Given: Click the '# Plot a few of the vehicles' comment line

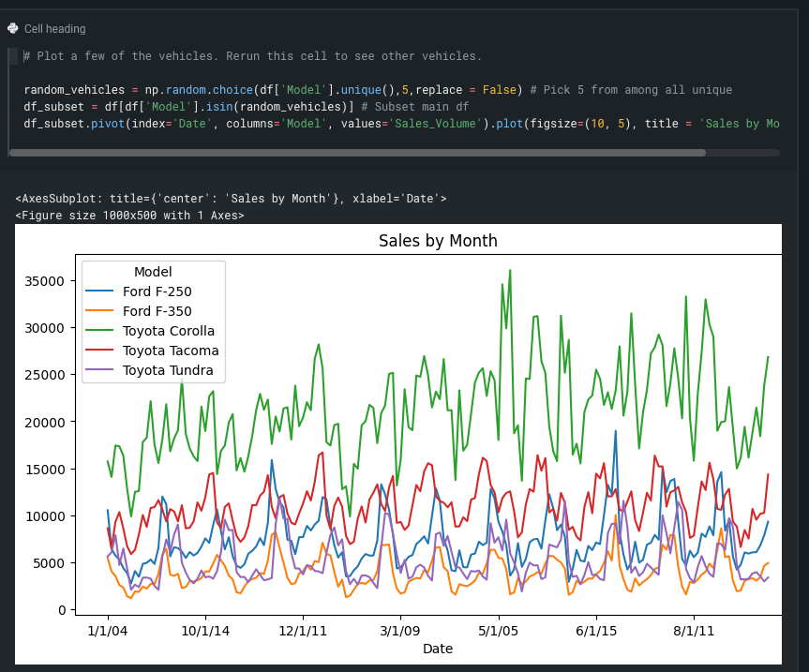Looking at the screenshot, I should coord(252,56).
